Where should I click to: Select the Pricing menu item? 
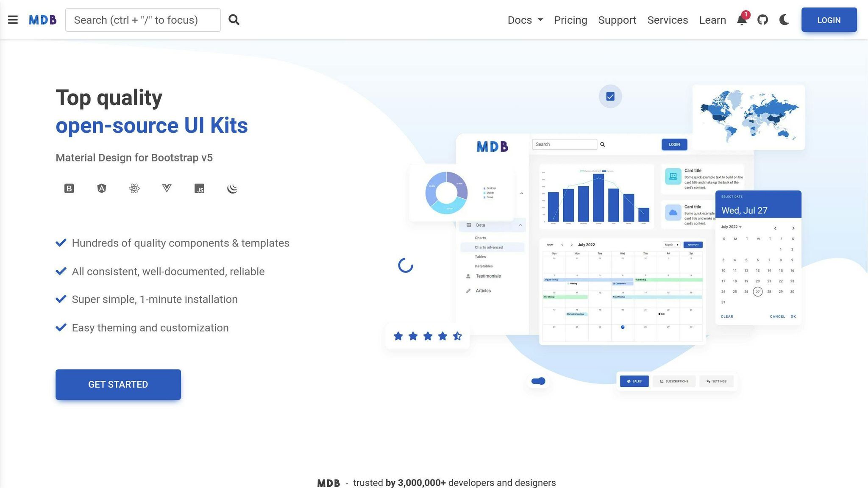coord(570,20)
